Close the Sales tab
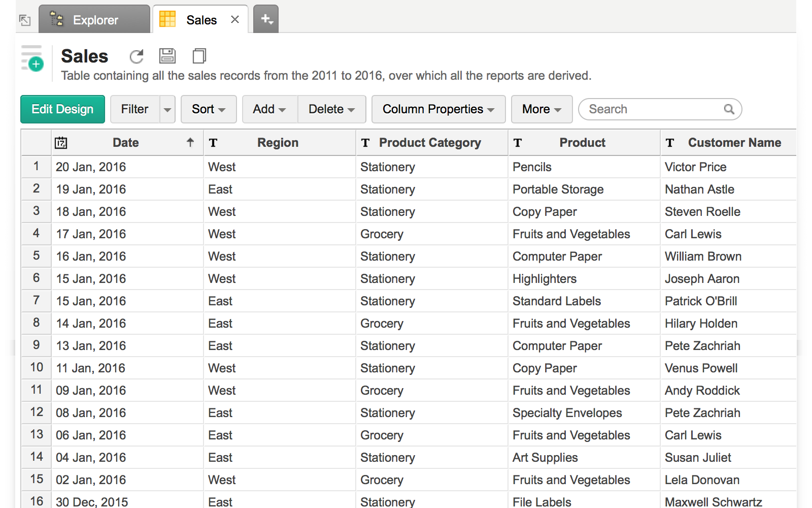812x508 pixels. pos(235,19)
